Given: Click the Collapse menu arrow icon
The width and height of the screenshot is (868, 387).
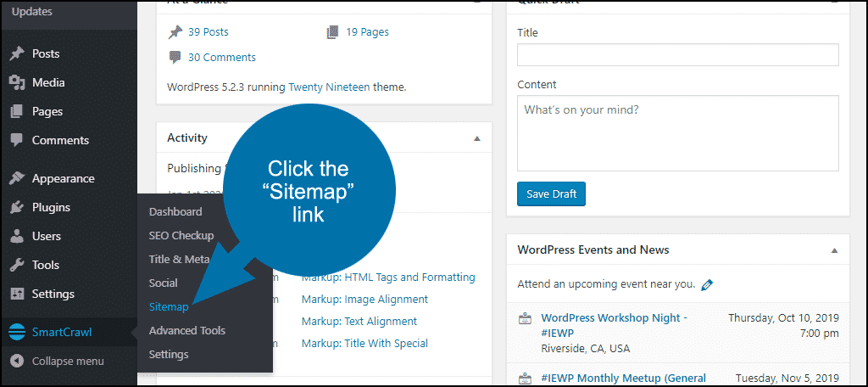Looking at the screenshot, I should (17, 361).
